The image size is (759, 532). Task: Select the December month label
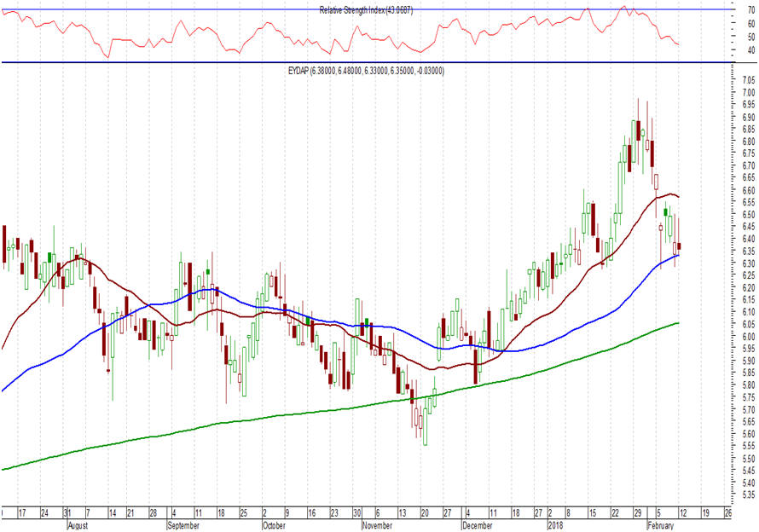(x=478, y=525)
